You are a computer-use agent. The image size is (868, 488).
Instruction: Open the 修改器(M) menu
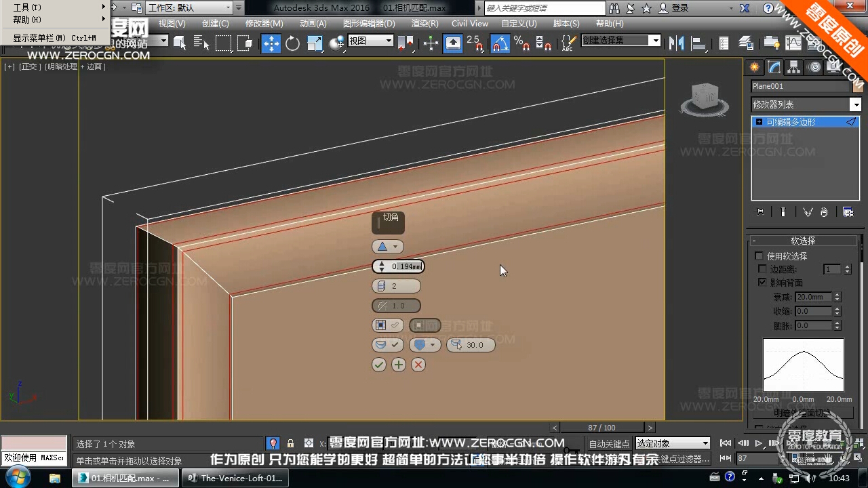(x=264, y=23)
